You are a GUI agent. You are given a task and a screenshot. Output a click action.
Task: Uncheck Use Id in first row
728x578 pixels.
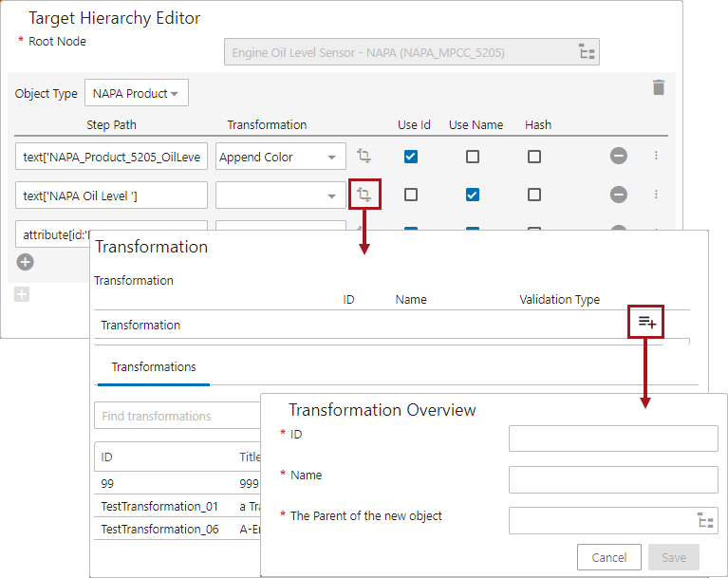click(x=411, y=157)
